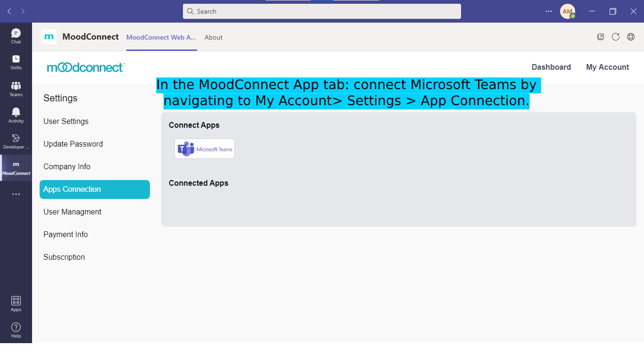
Task: Reload the MoodConnect tab
Action: 616,37
